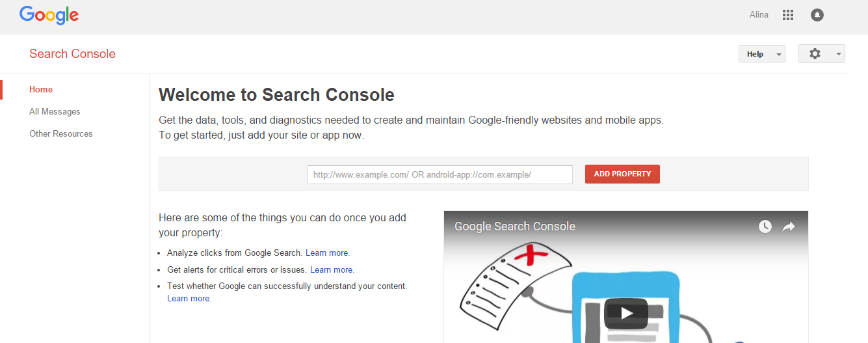Viewport: 868px width, 343px height.
Task: Learn more about critical error alerts
Action: coord(332,269)
